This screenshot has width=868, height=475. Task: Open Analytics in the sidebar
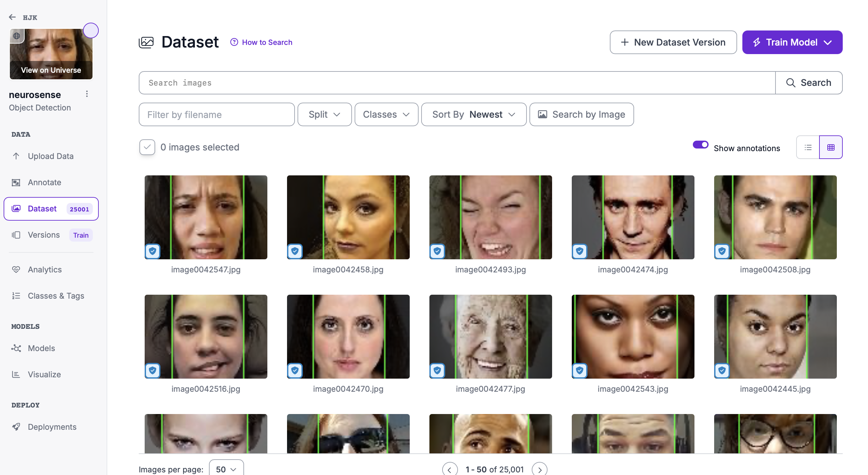coord(45,269)
